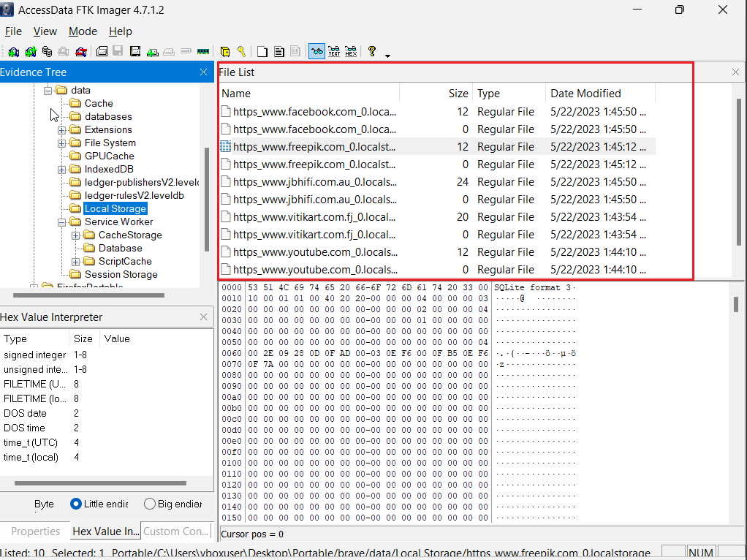Open the toolbar options dropdown arrow
This screenshot has width=747, height=560.
(387, 56)
